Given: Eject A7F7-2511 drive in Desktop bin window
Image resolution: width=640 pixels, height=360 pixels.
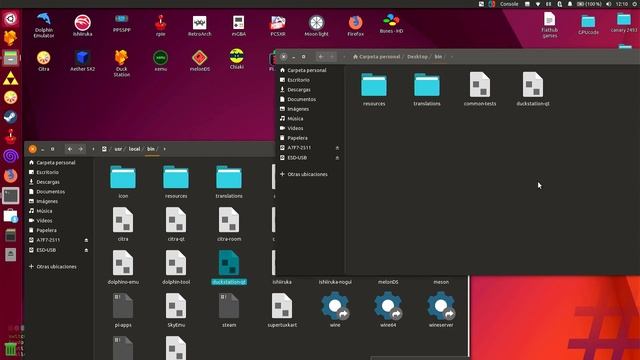Looking at the screenshot, I should click(337, 148).
